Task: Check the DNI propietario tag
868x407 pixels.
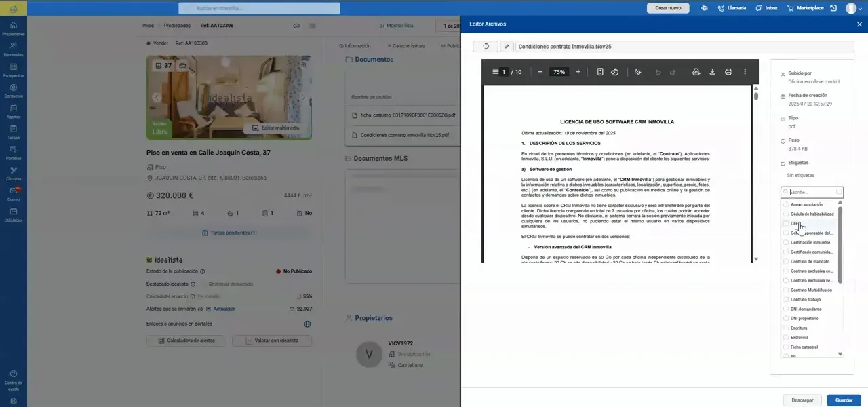Action: click(x=787, y=318)
